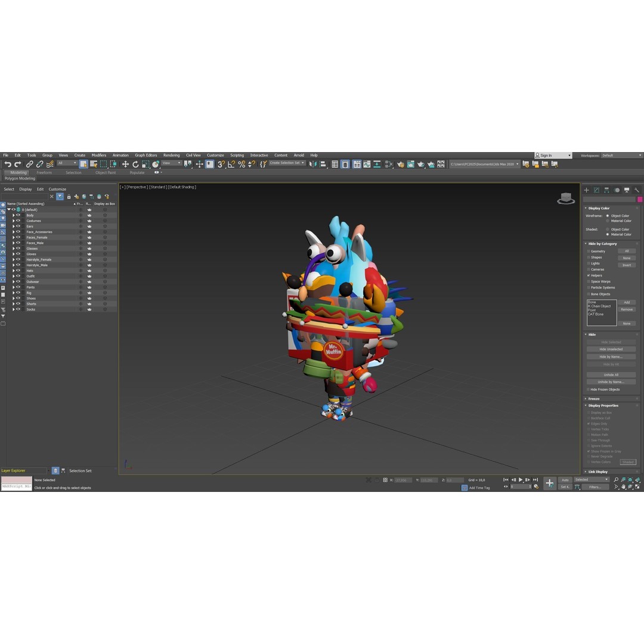Select Wireframe Material Color radio button
The width and height of the screenshot is (644, 644).
click(608, 221)
